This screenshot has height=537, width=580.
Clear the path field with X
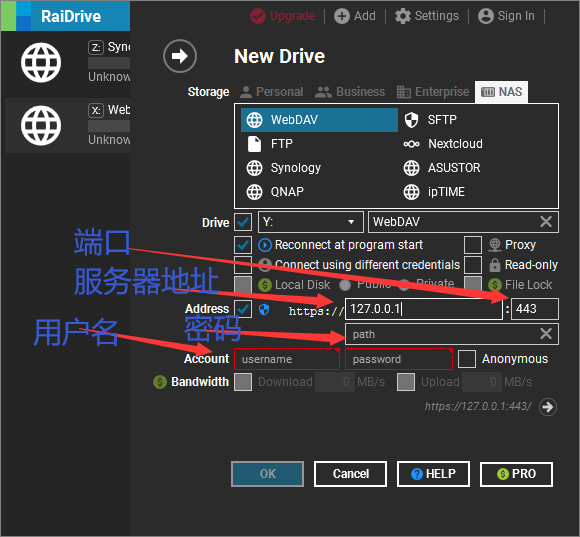(x=546, y=334)
